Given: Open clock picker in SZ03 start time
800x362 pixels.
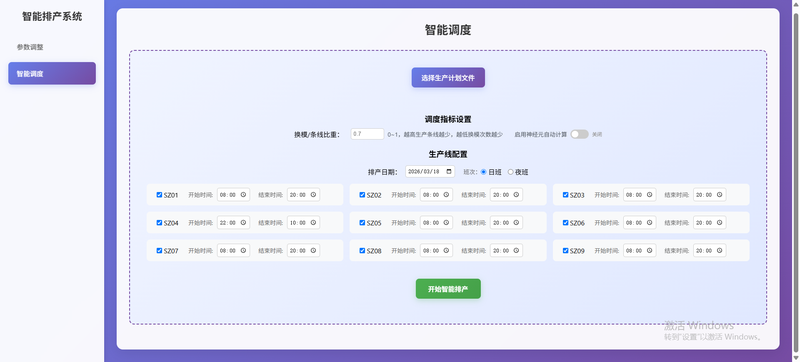Looking at the screenshot, I should (649, 195).
